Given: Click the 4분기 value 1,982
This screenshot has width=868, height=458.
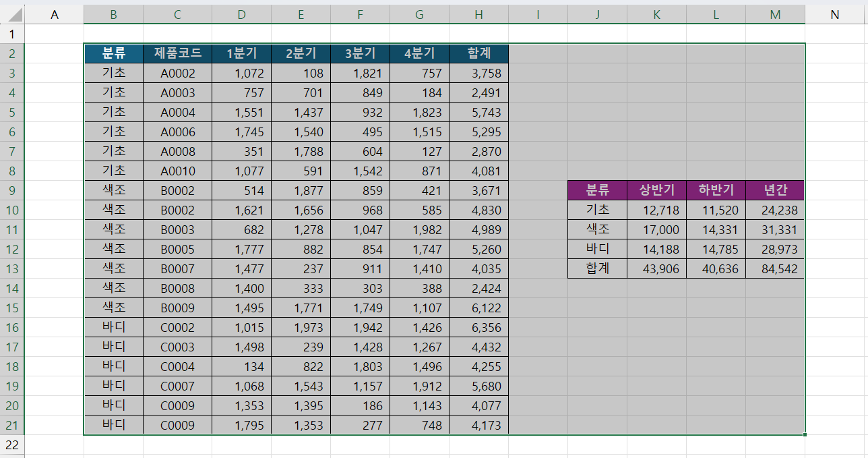Looking at the screenshot, I should coord(419,229).
